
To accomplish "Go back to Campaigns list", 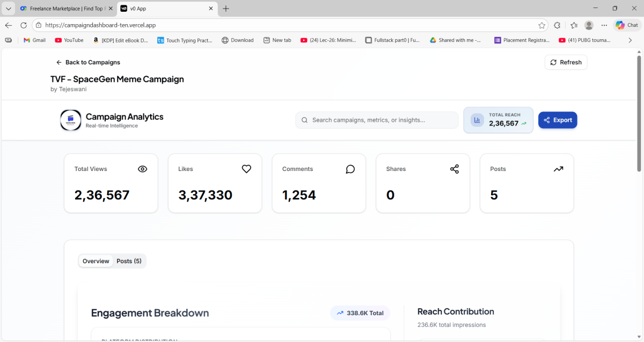I will [x=88, y=62].
